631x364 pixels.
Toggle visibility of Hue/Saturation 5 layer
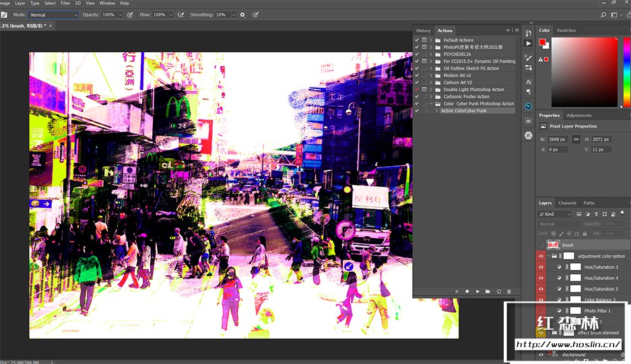click(x=541, y=289)
